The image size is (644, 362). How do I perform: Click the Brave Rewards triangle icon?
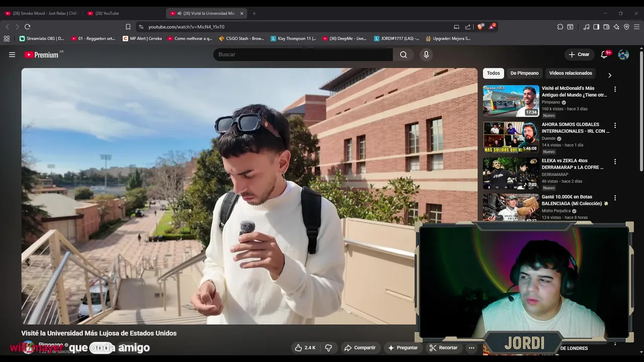click(492, 27)
